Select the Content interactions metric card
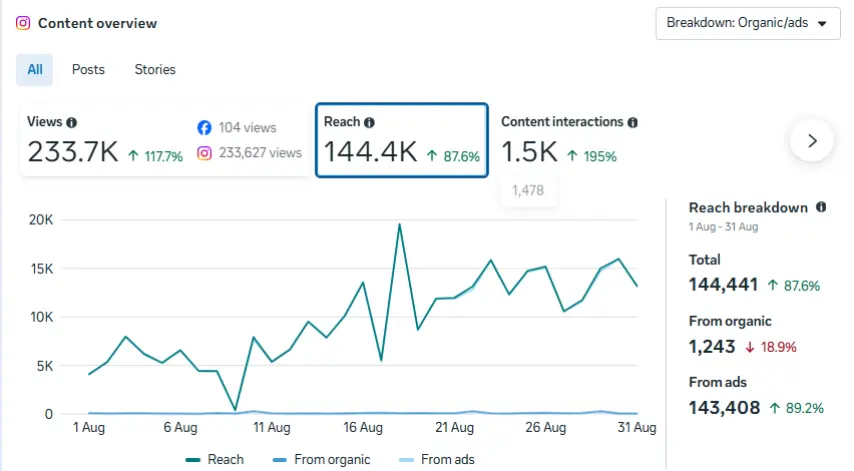 coord(569,140)
